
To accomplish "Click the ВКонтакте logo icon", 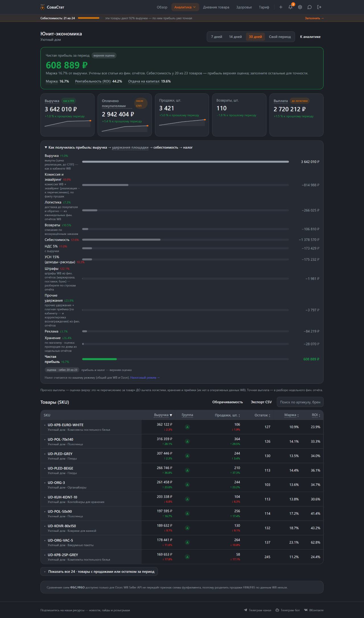I will point(306,610).
